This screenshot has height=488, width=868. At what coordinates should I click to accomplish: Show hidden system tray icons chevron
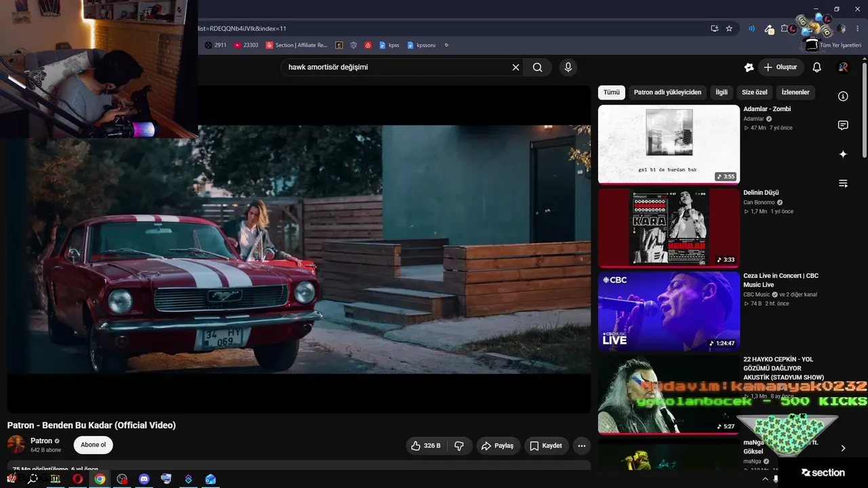pos(766,479)
